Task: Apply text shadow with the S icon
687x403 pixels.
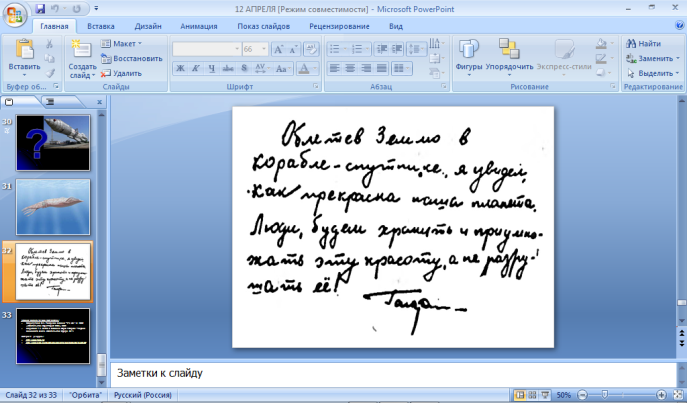Action: (244, 68)
